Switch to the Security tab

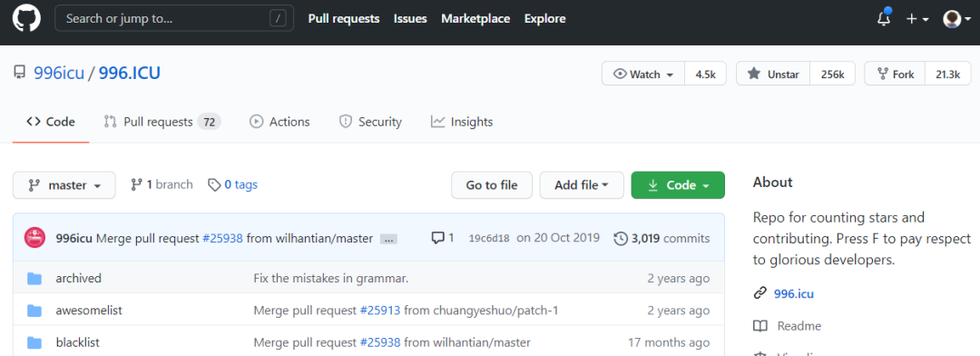tap(370, 122)
